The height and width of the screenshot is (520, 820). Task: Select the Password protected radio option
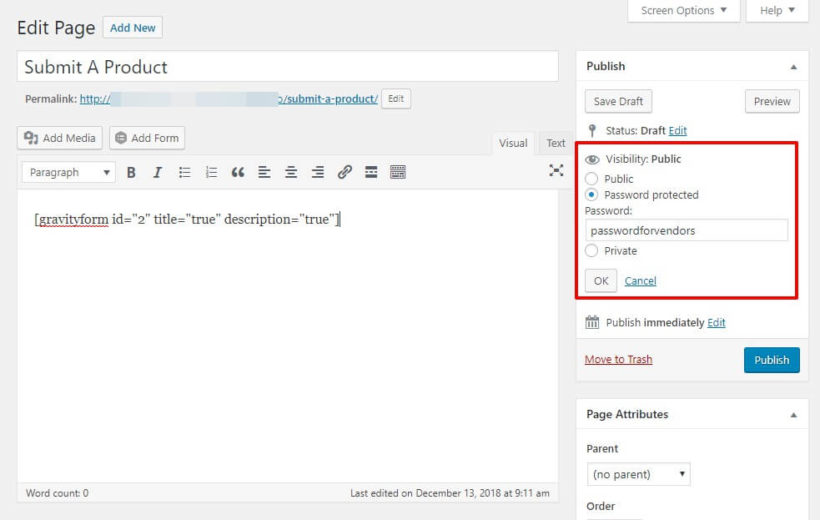[x=591, y=195]
